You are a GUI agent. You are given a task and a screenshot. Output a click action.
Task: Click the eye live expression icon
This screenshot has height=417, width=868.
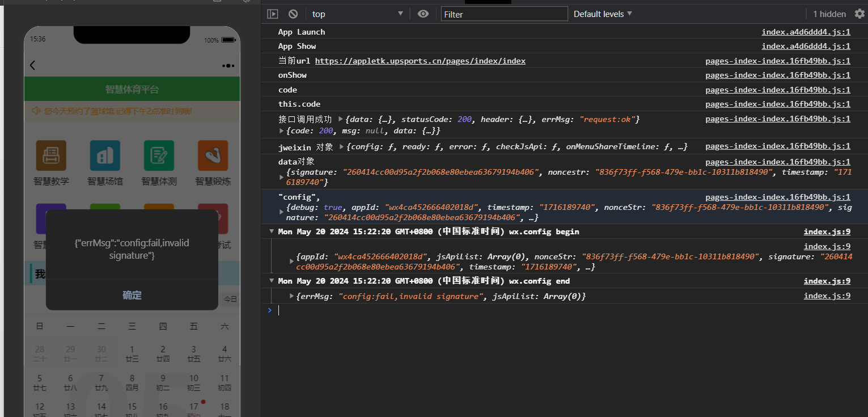(423, 14)
